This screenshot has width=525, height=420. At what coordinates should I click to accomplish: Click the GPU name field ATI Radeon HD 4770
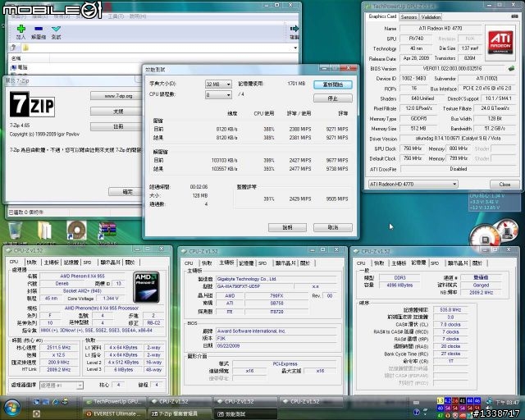[x=441, y=29]
